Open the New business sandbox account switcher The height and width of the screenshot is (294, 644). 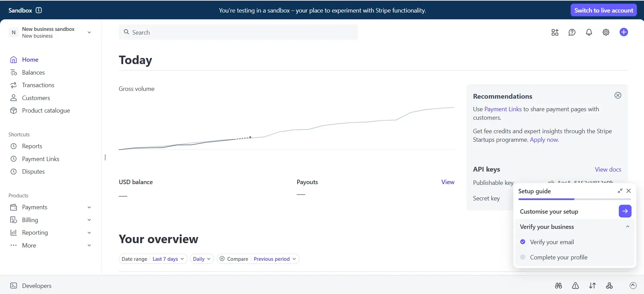(50, 32)
